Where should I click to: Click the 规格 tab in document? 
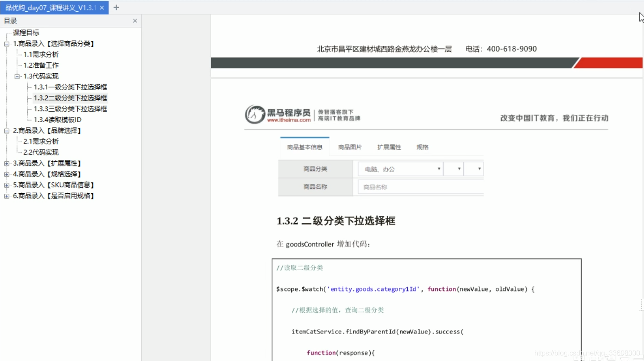tap(422, 147)
